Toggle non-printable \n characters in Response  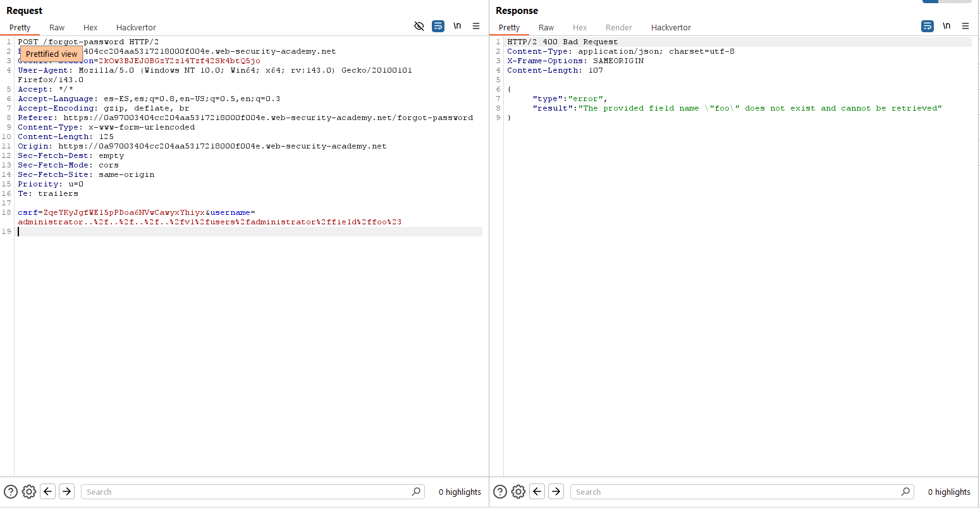(946, 26)
